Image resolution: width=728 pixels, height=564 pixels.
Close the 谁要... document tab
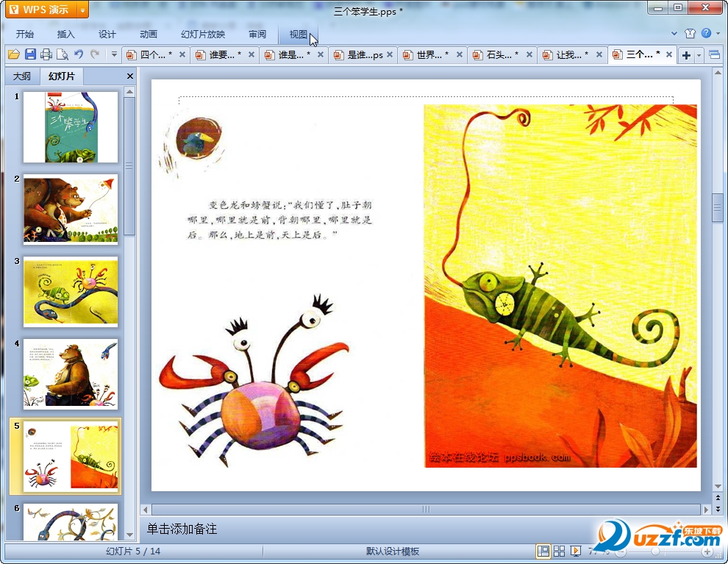coord(251,54)
